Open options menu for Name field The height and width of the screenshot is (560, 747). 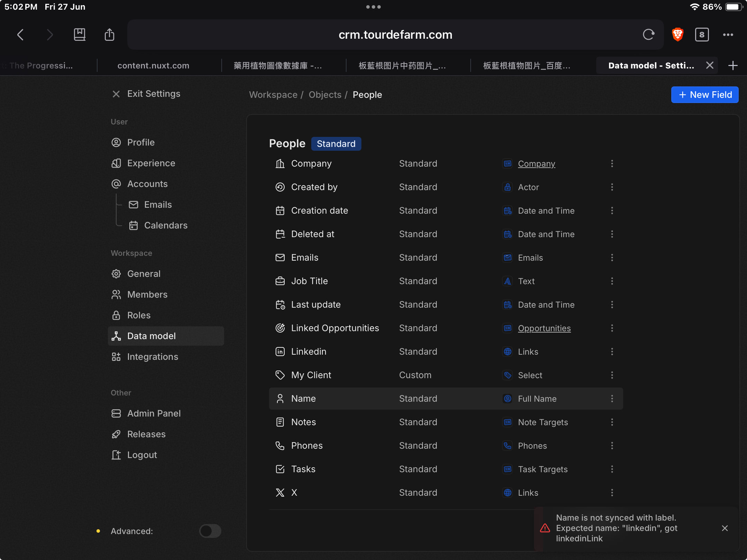612,399
